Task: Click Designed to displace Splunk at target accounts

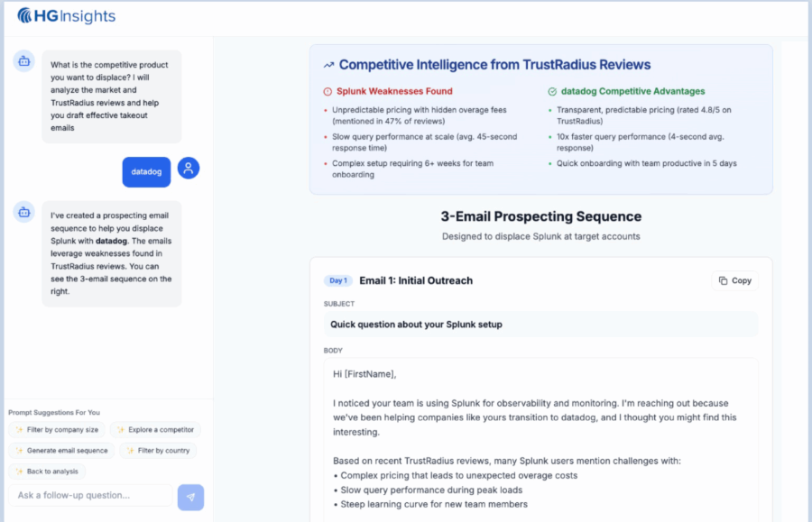Action: pyautogui.click(x=541, y=236)
